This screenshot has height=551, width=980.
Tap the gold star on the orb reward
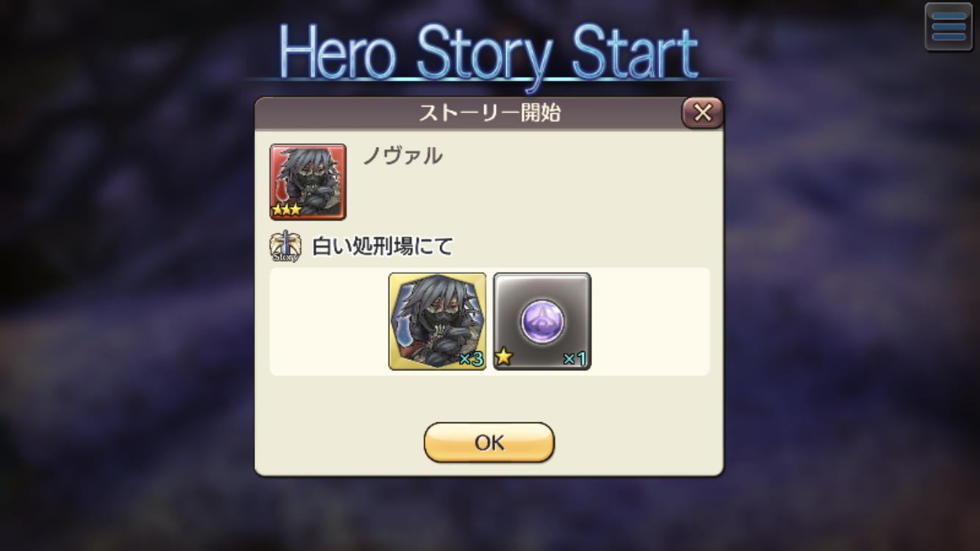(505, 359)
